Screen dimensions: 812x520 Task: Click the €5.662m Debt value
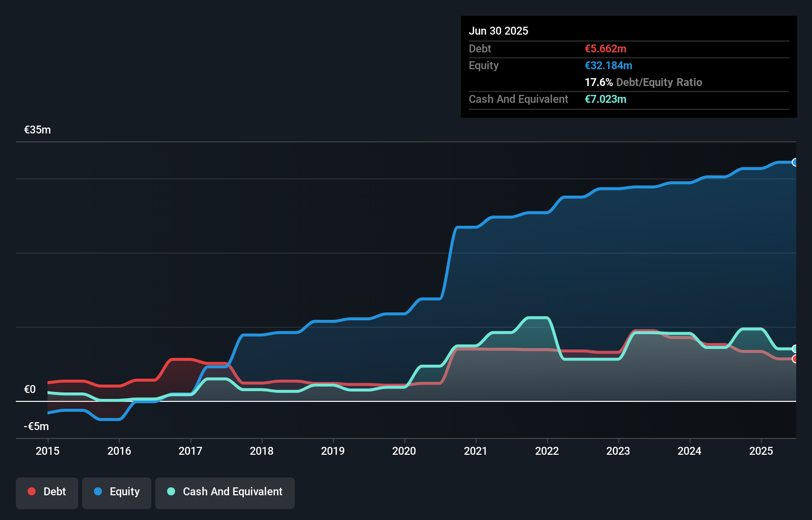[605, 49]
